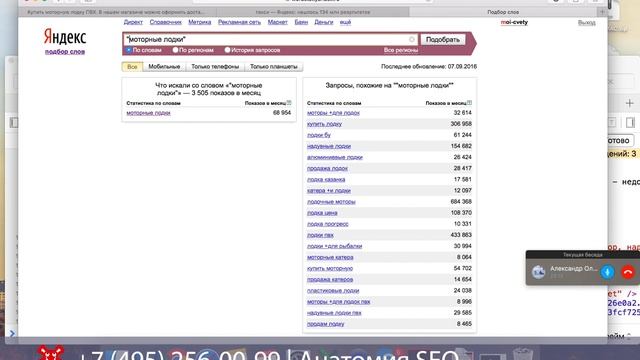Open моторные лодки link in left table
640x360 pixels.
click(x=149, y=113)
